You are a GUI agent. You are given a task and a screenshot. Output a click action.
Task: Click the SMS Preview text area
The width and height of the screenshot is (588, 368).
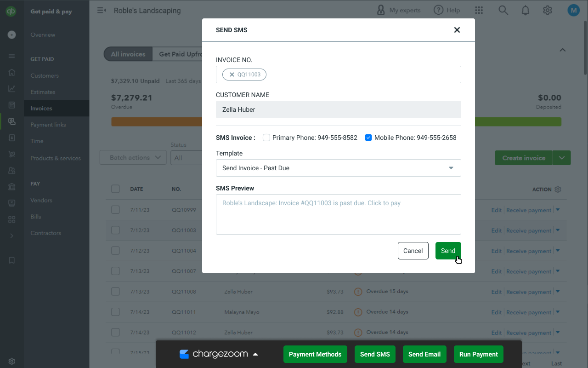click(x=339, y=214)
